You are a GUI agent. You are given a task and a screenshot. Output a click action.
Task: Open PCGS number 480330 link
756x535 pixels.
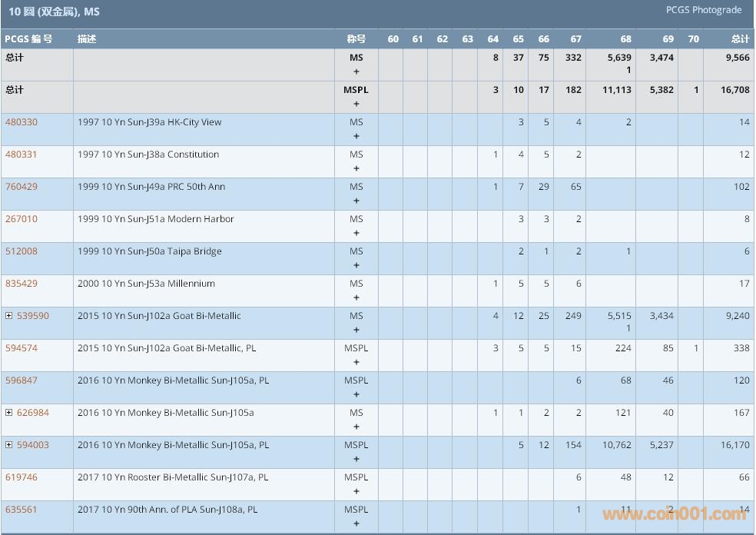[x=22, y=122]
